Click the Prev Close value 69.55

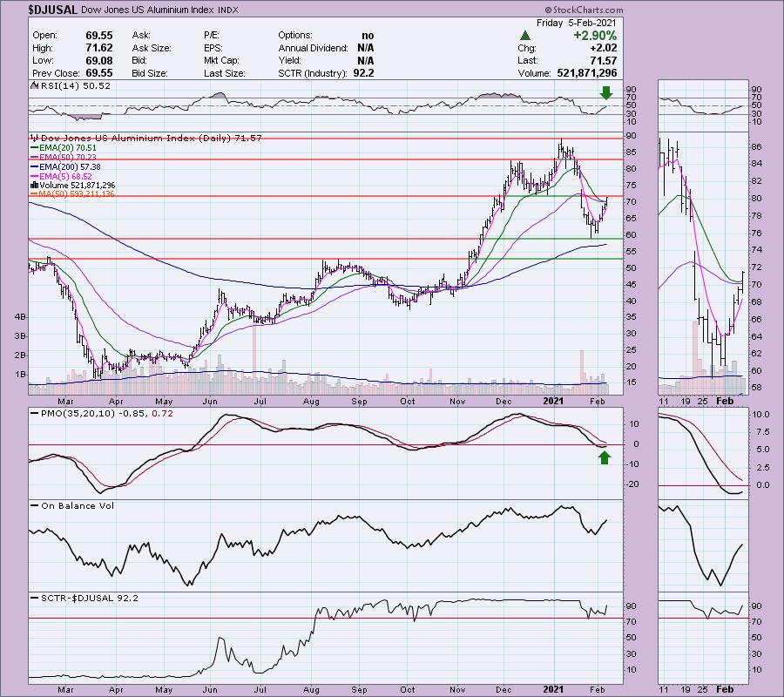click(x=99, y=73)
